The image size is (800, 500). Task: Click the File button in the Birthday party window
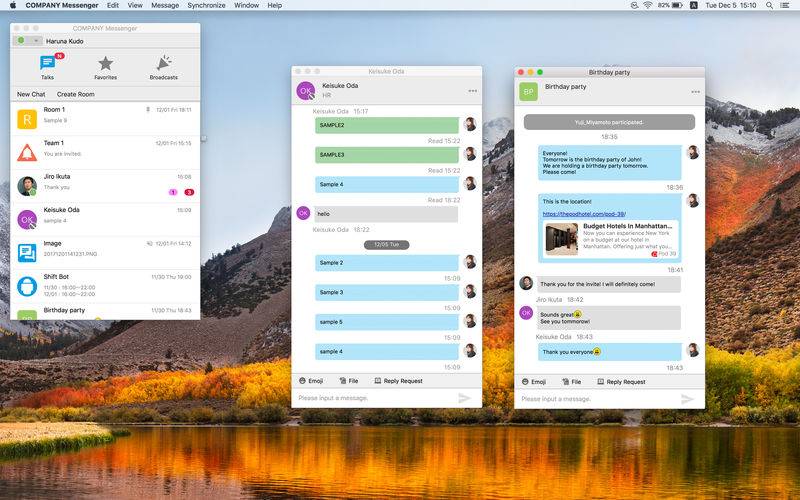[x=572, y=382]
